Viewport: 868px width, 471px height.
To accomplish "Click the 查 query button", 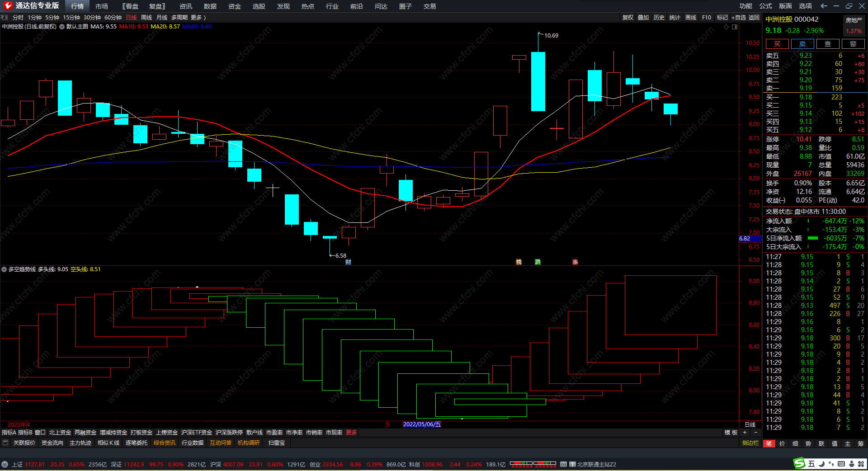I will (x=828, y=44).
